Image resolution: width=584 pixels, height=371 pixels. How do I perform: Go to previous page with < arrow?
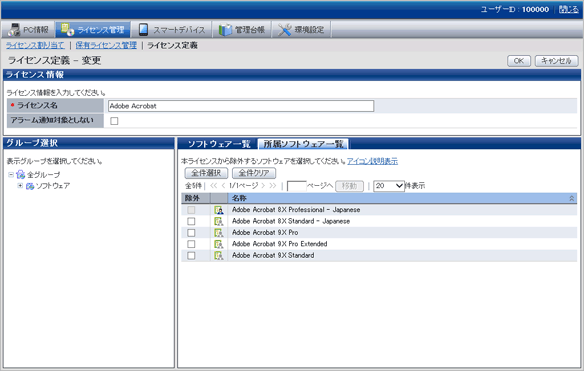(x=223, y=186)
